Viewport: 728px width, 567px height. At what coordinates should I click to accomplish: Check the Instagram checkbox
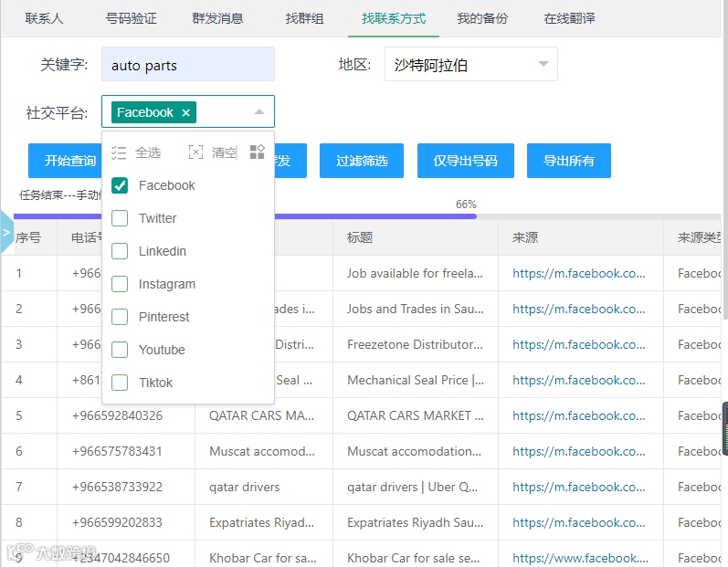(x=120, y=284)
